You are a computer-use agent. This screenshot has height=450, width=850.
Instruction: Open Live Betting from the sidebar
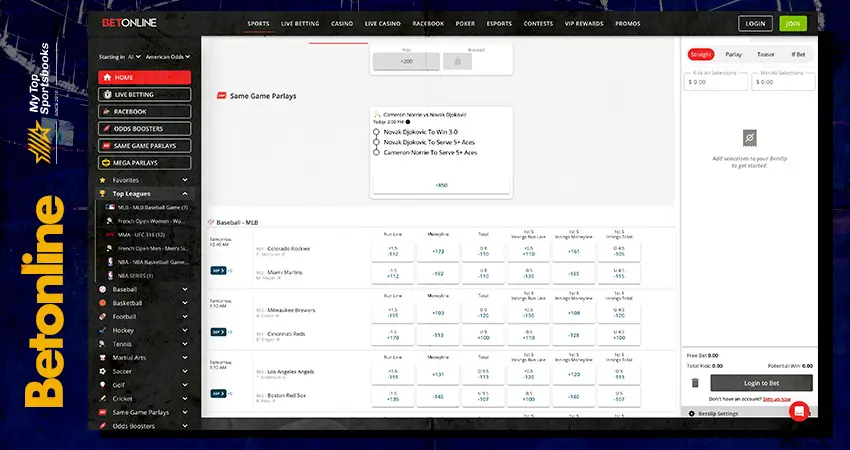point(144,94)
